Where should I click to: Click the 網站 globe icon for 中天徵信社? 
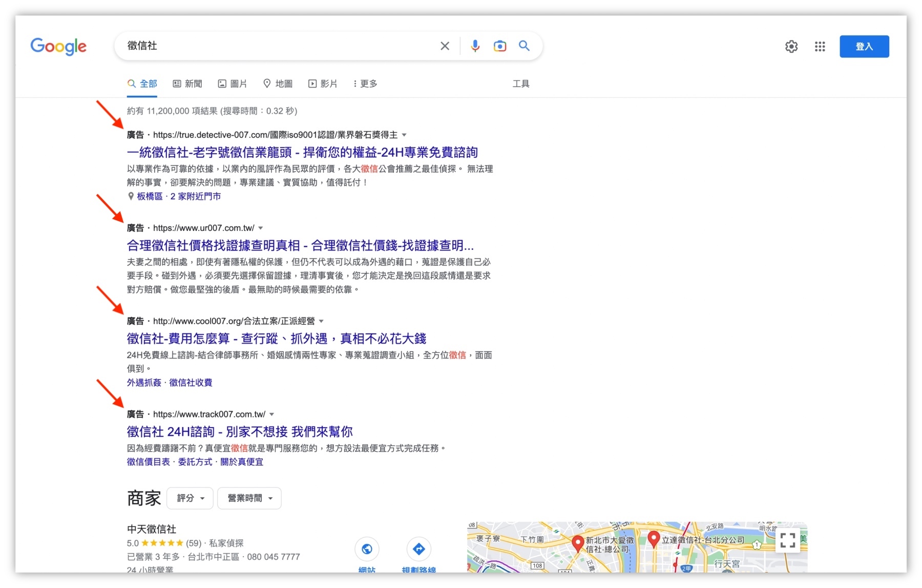pyautogui.click(x=367, y=549)
